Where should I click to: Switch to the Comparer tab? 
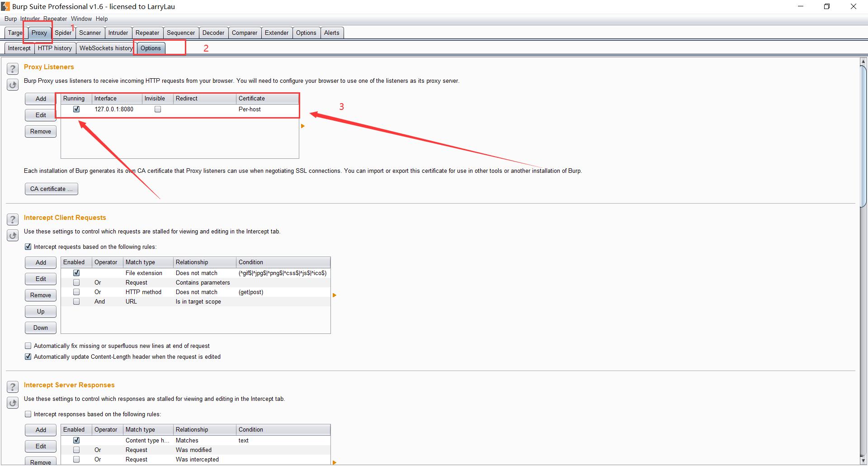coord(245,33)
